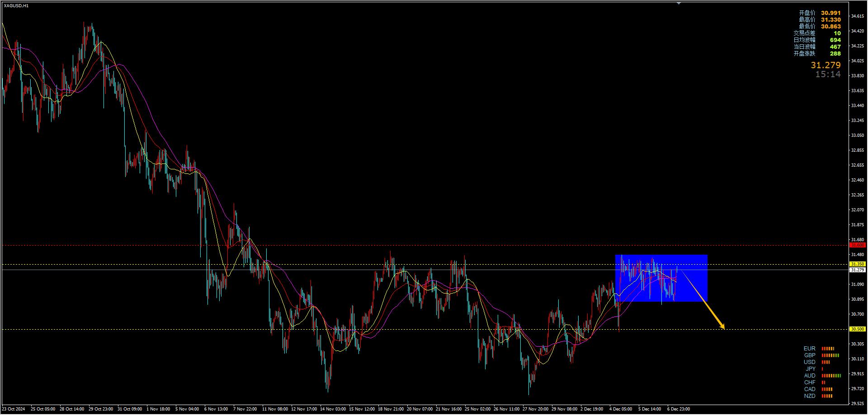Screen dimensions: 868x415
Task: Click the 6 Dec 23:00 time axis label
Action: (679, 410)
